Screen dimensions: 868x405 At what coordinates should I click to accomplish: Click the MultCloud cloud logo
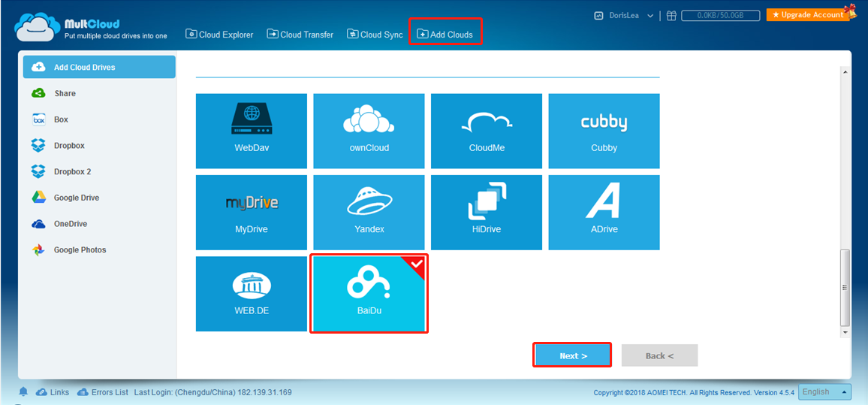pos(35,26)
